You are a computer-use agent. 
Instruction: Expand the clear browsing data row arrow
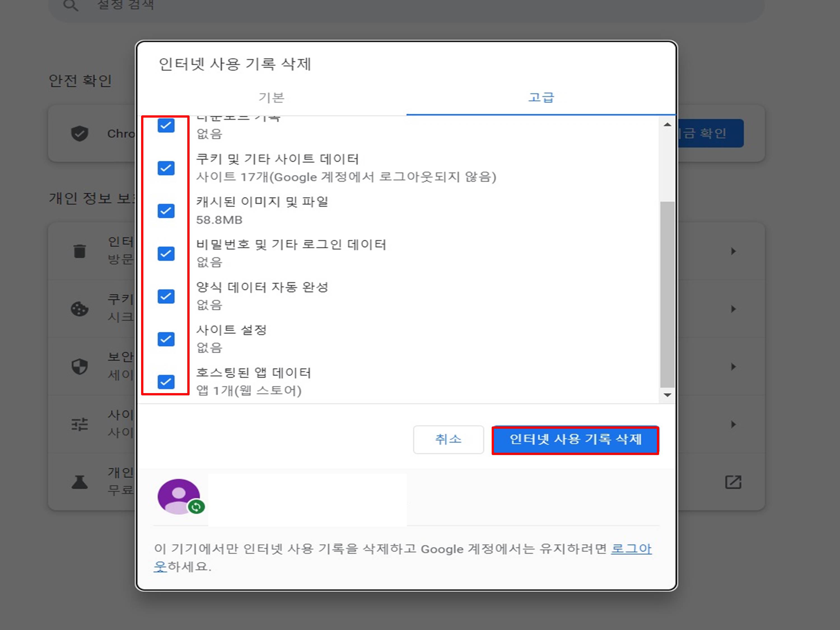pyautogui.click(x=733, y=251)
